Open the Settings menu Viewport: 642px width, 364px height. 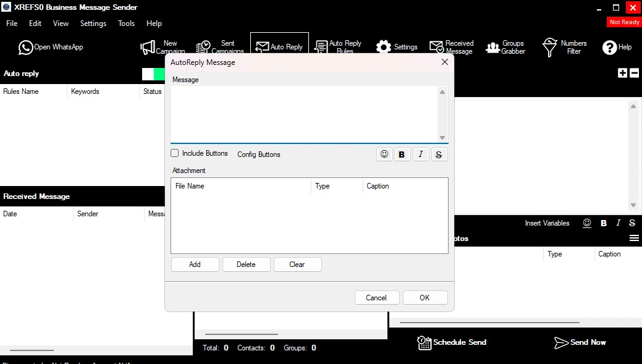[93, 23]
